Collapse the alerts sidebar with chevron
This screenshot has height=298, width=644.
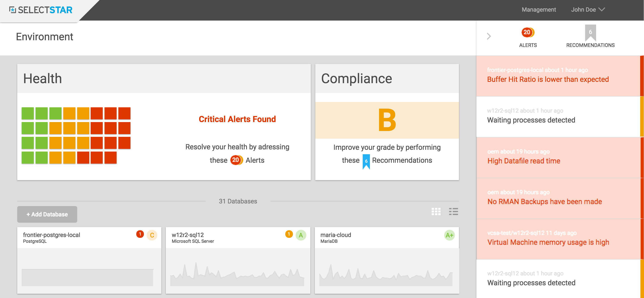click(x=489, y=36)
